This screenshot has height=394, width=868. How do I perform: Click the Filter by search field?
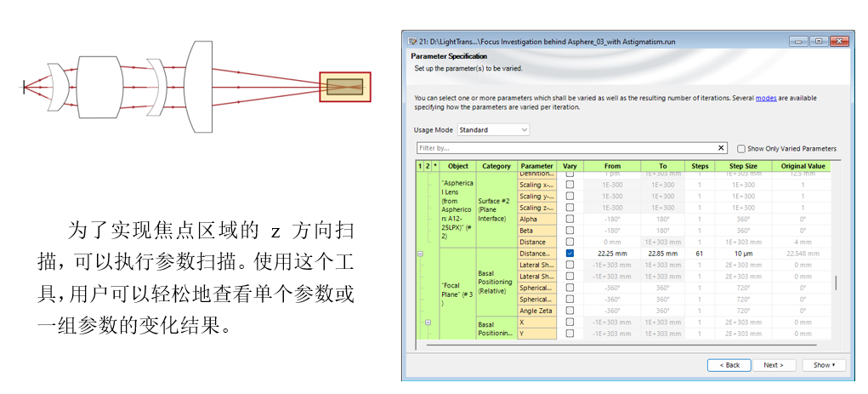pyautogui.click(x=565, y=148)
